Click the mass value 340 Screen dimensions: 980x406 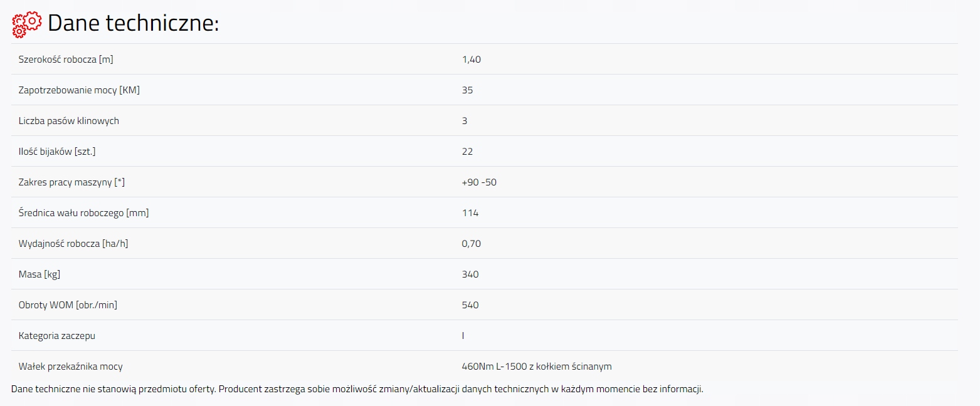pyautogui.click(x=470, y=274)
